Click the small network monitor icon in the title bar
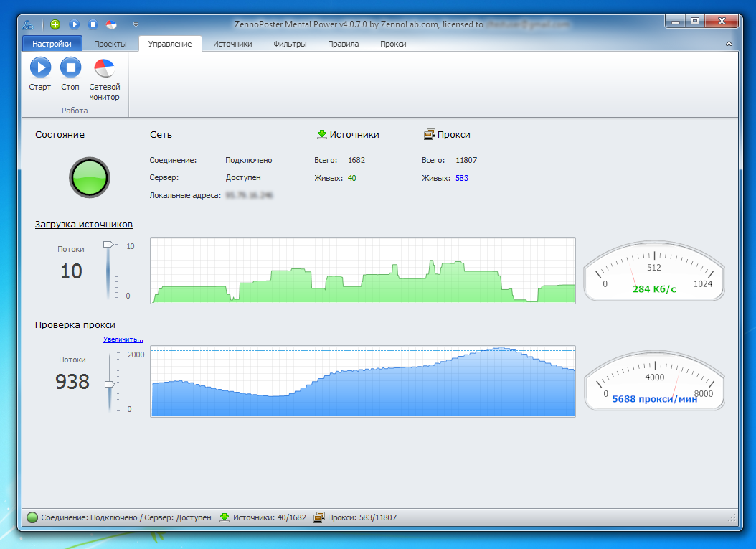This screenshot has height=549, width=756. coord(111,24)
